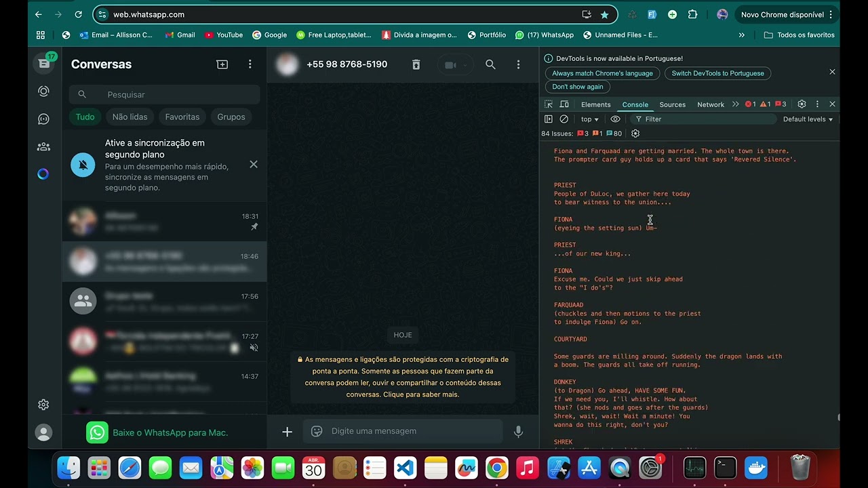The image size is (868, 488).
Task: Select the Tudo chat filter
Action: tap(85, 117)
